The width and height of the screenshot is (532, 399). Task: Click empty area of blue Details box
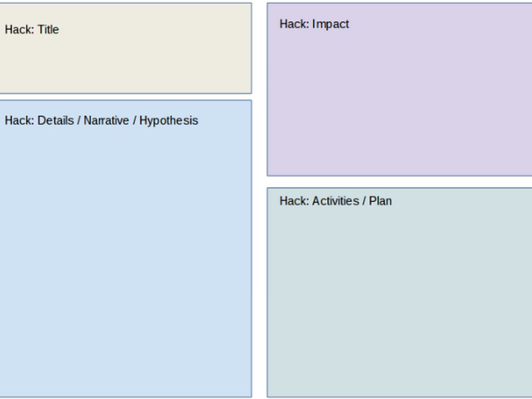coord(126,261)
